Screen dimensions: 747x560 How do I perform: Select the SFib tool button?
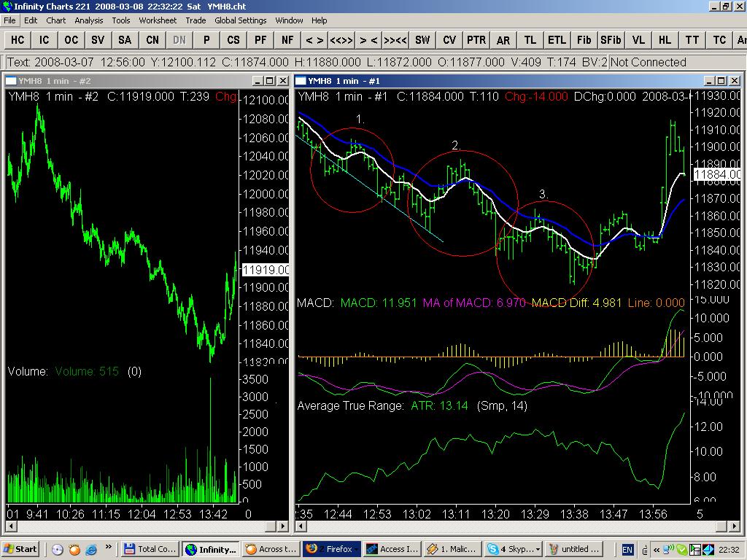[x=611, y=40]
